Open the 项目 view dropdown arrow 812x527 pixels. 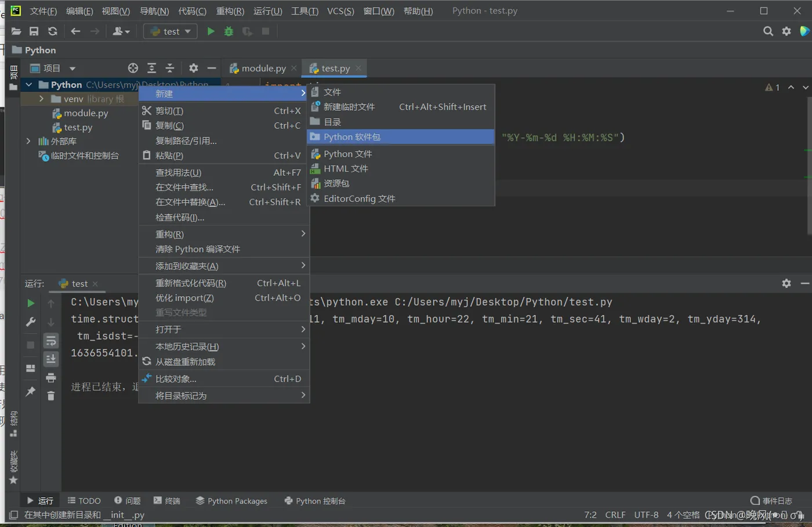point(72,68)
